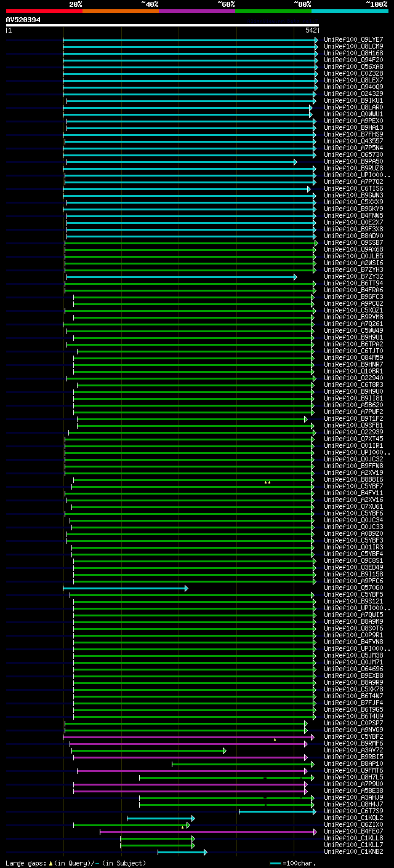This screenshot has height=868, width=394.
Task: Select the UniRef100_O64696 label
Action: coord(353,669)
